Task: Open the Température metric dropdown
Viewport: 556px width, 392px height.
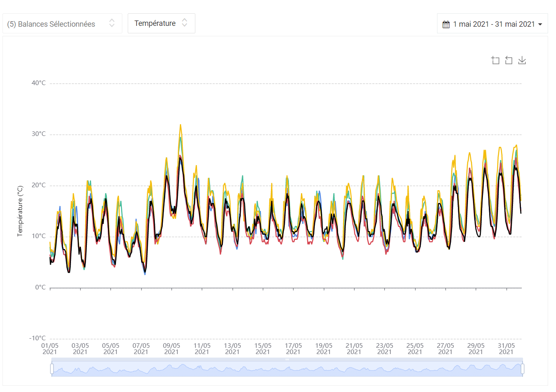Action: point(162,23)
